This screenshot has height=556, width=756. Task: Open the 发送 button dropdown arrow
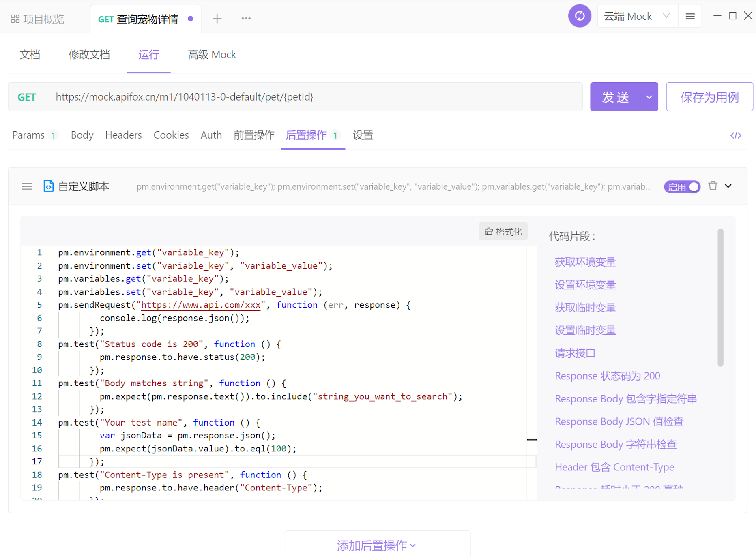(x=649, y=97)
